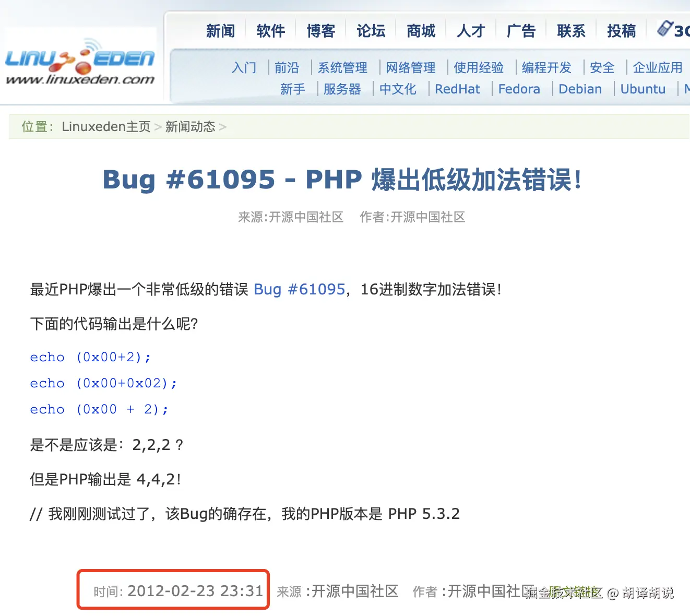Open the 投稿 top menu item
This screenshot has height=616, width=690.
click(621, 31)
